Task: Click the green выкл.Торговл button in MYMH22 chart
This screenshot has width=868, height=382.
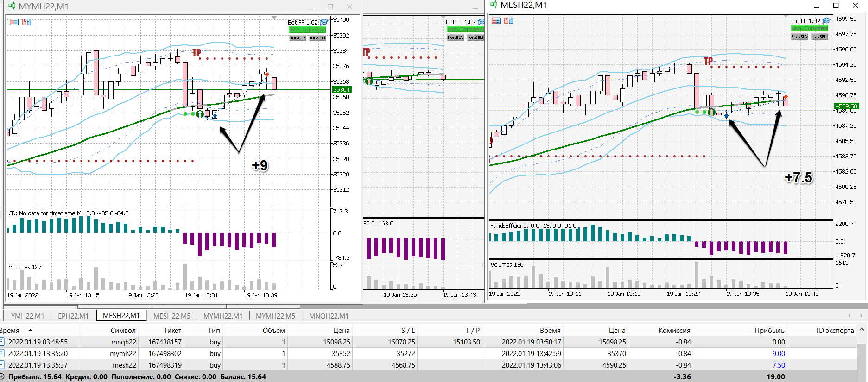Action: coord(307,30)
